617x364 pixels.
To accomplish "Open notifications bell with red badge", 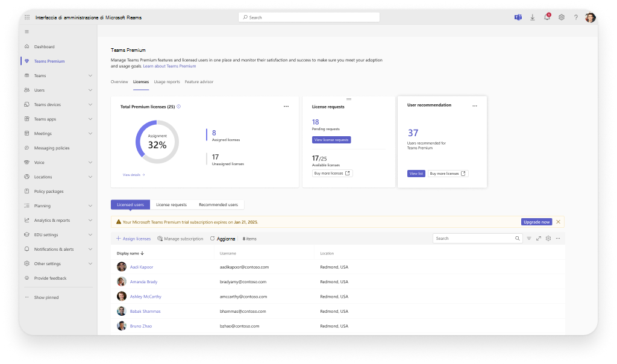I will [x=547, y=17].
